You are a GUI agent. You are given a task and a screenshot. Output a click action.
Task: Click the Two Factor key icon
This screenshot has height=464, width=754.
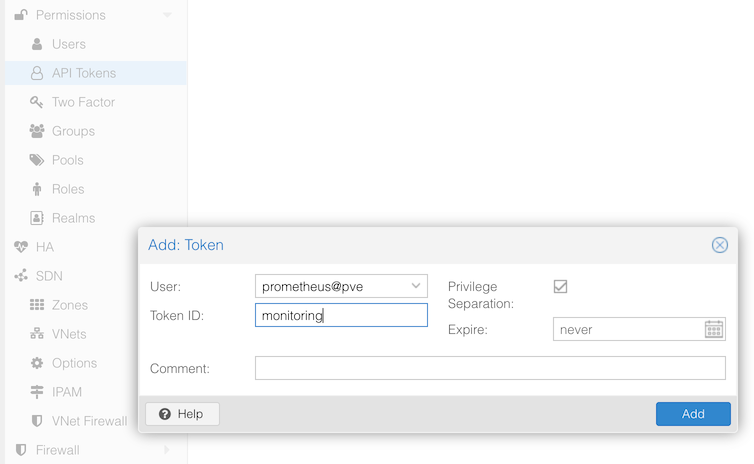point(37,102)
